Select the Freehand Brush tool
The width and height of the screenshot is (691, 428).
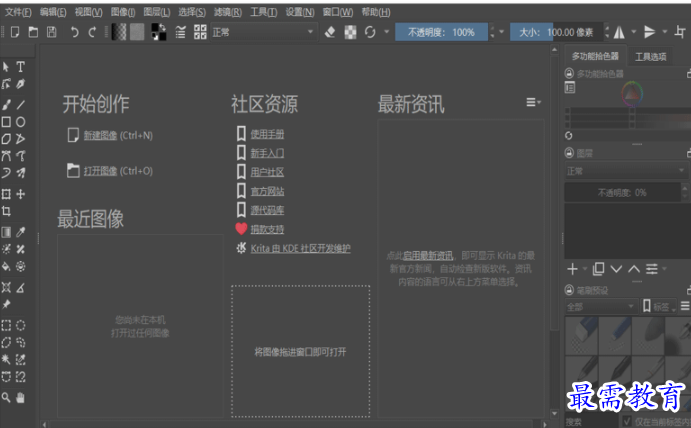coord(6,104)
